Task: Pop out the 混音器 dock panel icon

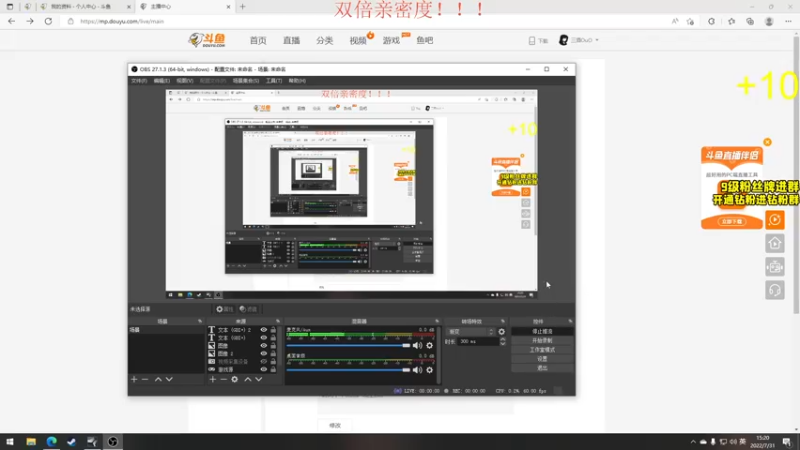Action: (437, 321)
